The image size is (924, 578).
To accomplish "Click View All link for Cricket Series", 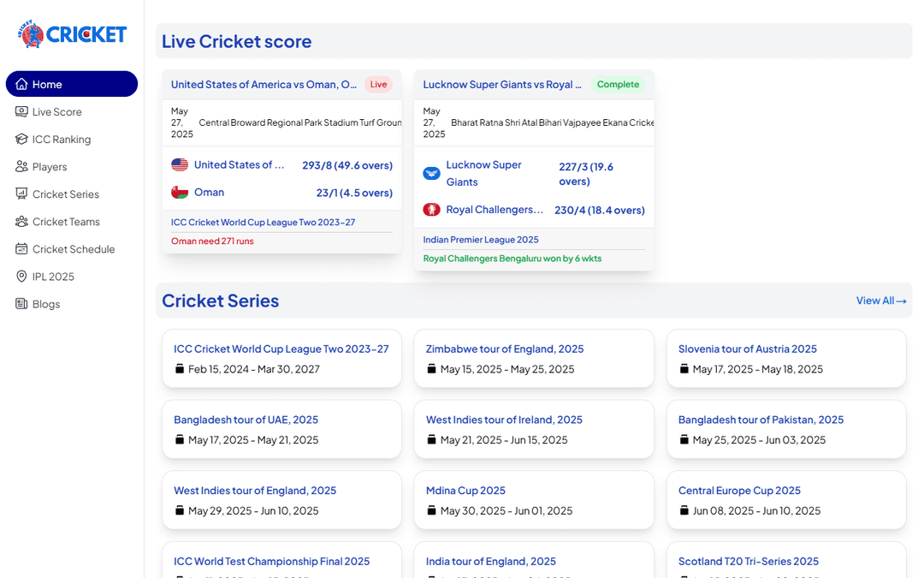I will 881,301.
